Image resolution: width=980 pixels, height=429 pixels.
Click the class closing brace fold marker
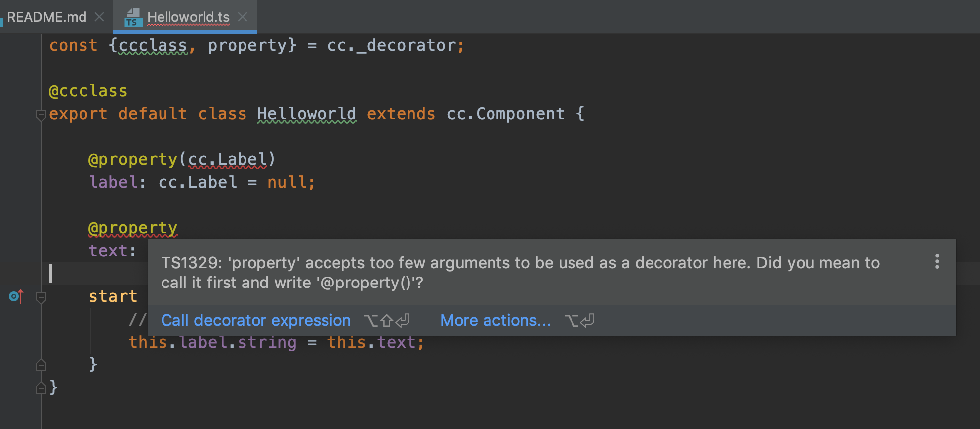[x=41, y=388]
